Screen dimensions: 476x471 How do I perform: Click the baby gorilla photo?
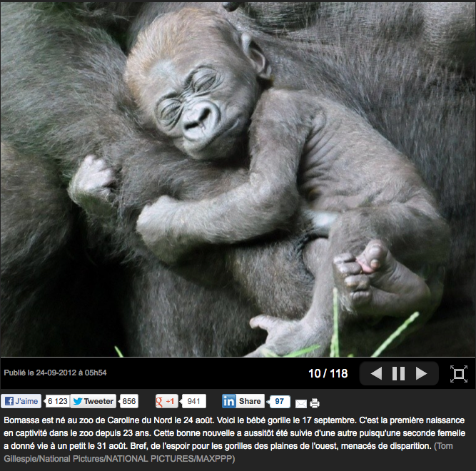(x=238, y=179)
